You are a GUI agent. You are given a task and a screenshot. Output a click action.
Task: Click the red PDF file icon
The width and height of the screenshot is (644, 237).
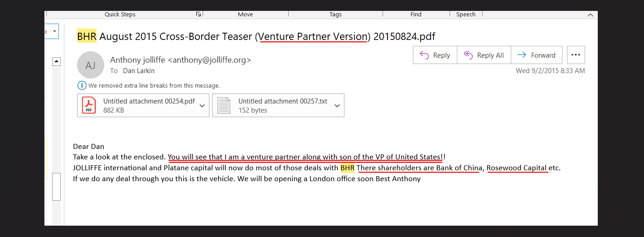tap(89, 105)
